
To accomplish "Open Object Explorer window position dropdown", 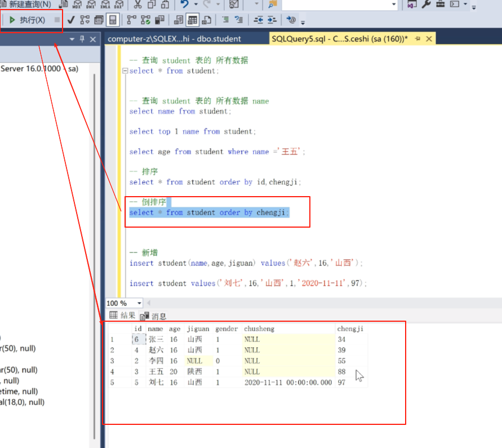I will click(72, 39).
